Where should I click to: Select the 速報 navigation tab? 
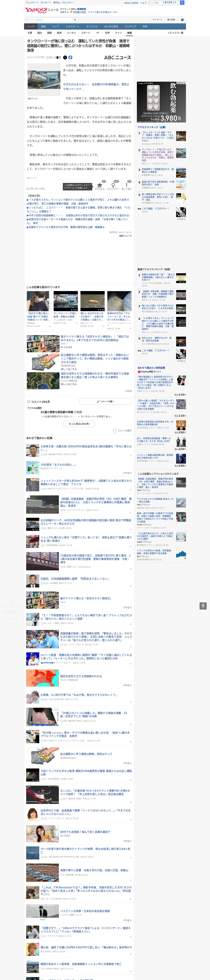43,27
